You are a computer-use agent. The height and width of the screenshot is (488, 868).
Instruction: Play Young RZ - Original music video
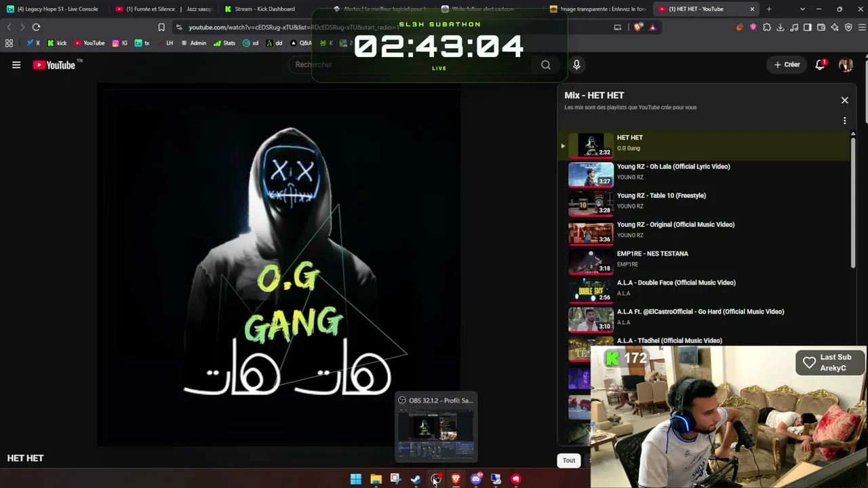click(705, 232)
